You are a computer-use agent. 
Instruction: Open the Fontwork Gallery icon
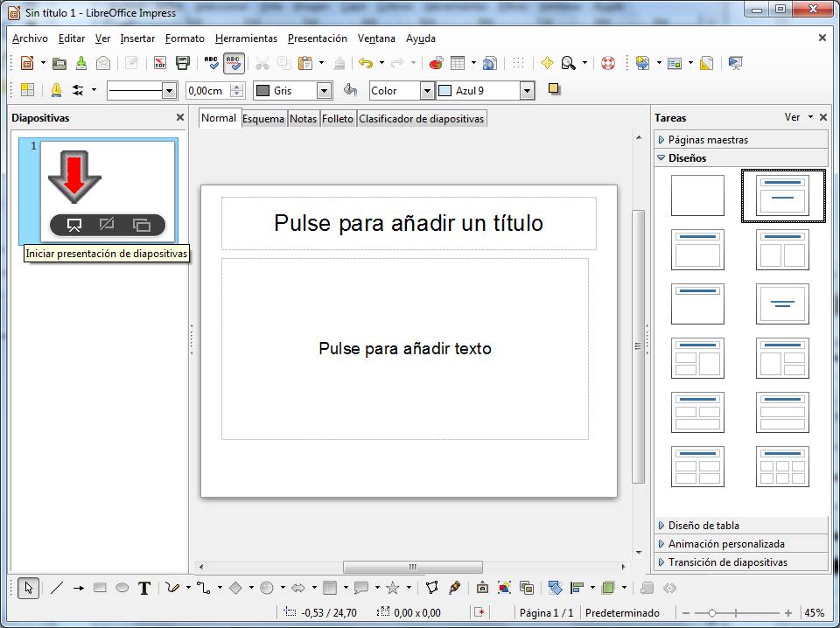click(482, 588)
